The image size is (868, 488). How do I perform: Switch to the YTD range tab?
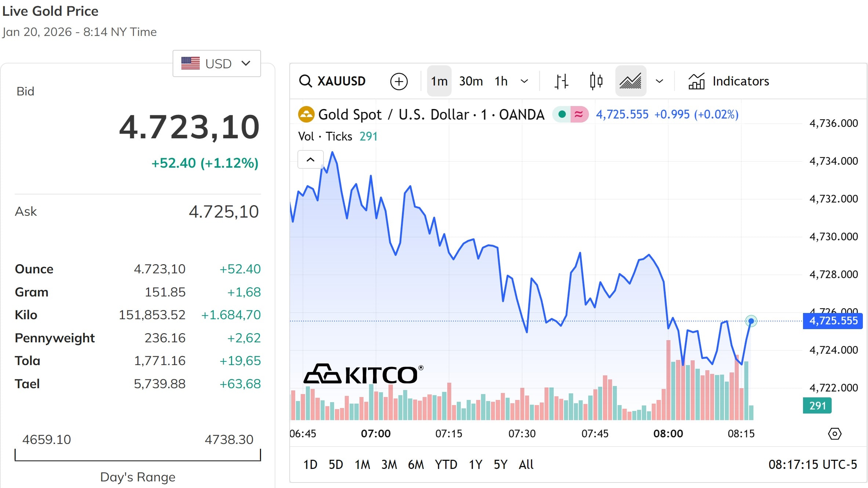coord(446,464)
